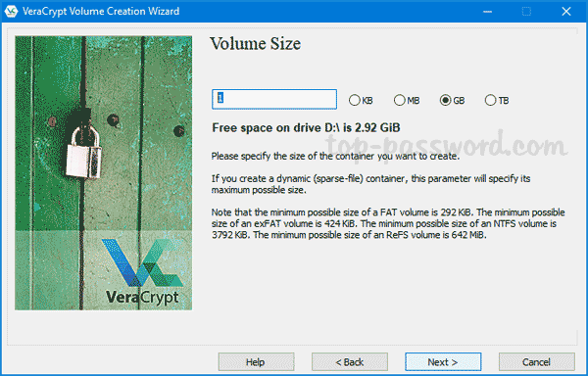Minimize the Volume Creation Wizard window
The width and height of the screenshot is (588, 376).
coord(487,12)
